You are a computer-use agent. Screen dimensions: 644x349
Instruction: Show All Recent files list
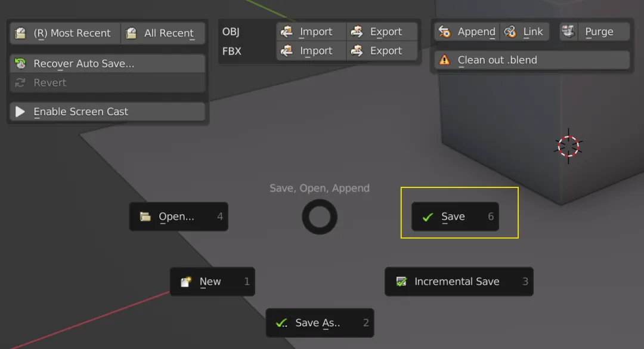pos(163,33)
